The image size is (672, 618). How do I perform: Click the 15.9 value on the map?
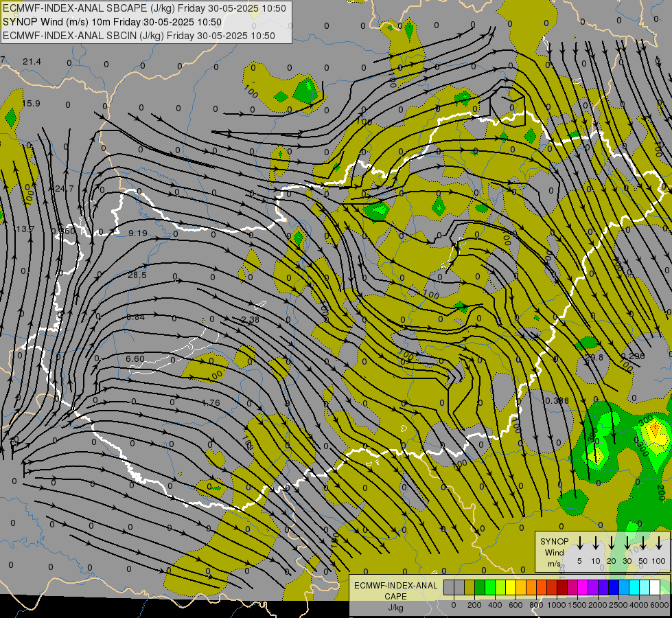[x=31, y=104]
